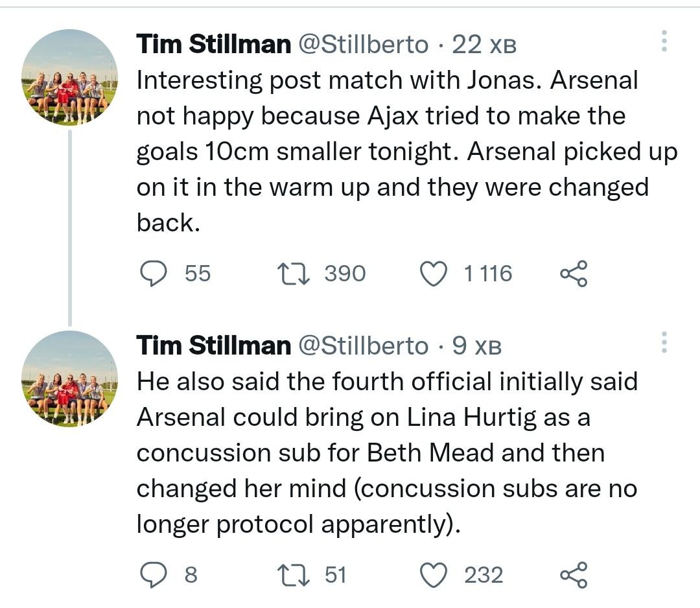700x608 pixels.
Task: Open the 9 хв timestamp of second tweet
Action: tap(476, 346)
